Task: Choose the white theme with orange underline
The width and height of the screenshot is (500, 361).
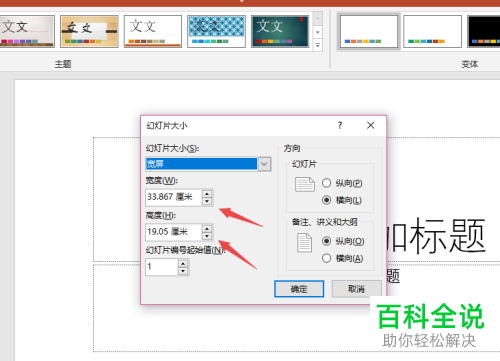Action: pyautogui.click(x=153, y=31)
